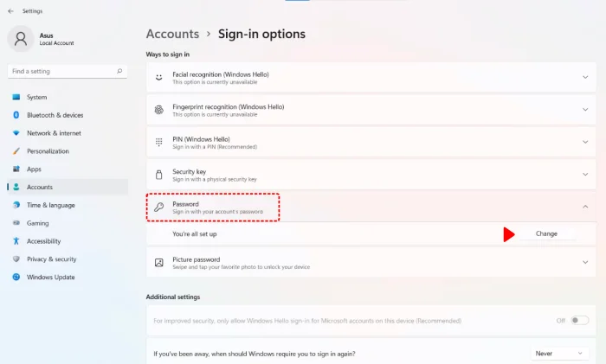Go to Time & language settings
This screenshot has height=364, width=606.
click(50, 205)
